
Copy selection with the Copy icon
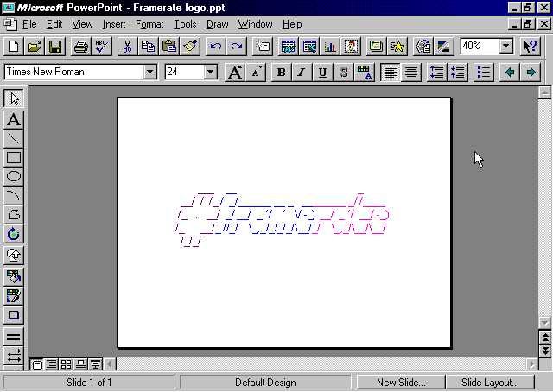click(148, 46)
